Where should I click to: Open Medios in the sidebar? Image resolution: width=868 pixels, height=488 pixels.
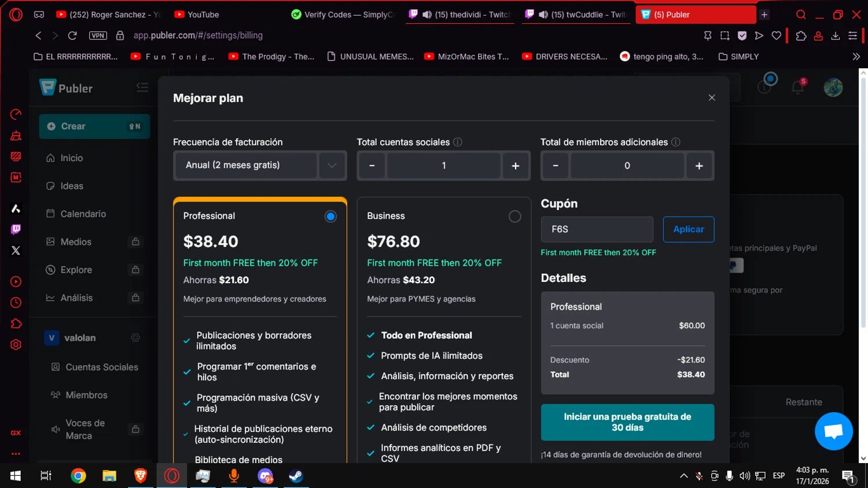point(76,242)
